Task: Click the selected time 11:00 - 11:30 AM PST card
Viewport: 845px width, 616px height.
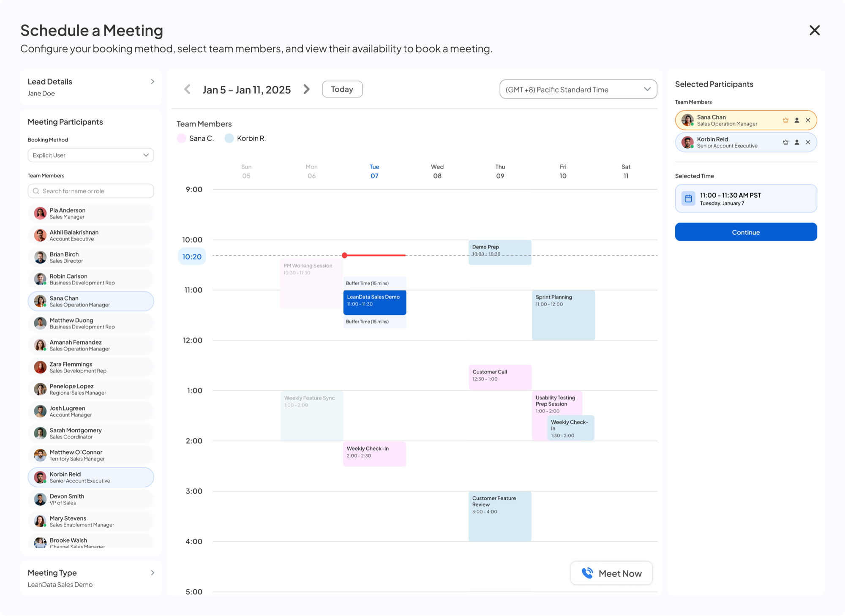Action: point(746,199)
